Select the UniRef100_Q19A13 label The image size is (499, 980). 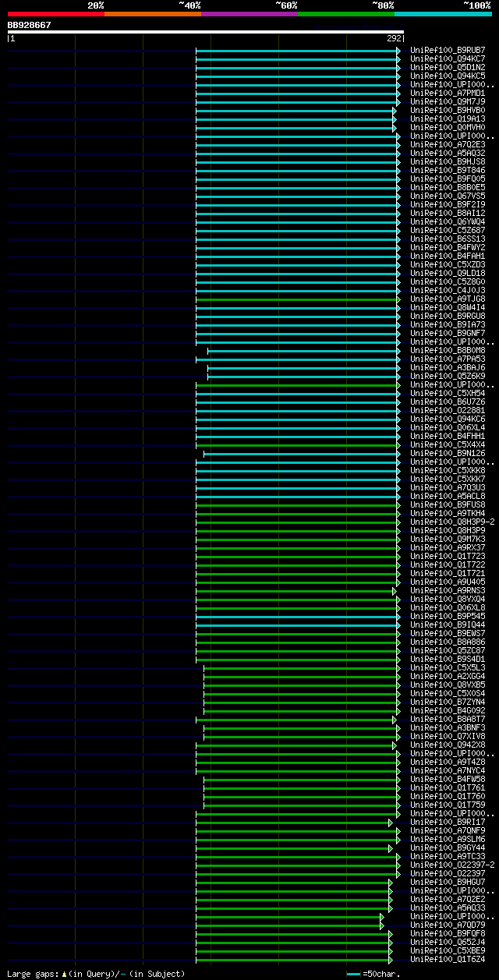448,119
